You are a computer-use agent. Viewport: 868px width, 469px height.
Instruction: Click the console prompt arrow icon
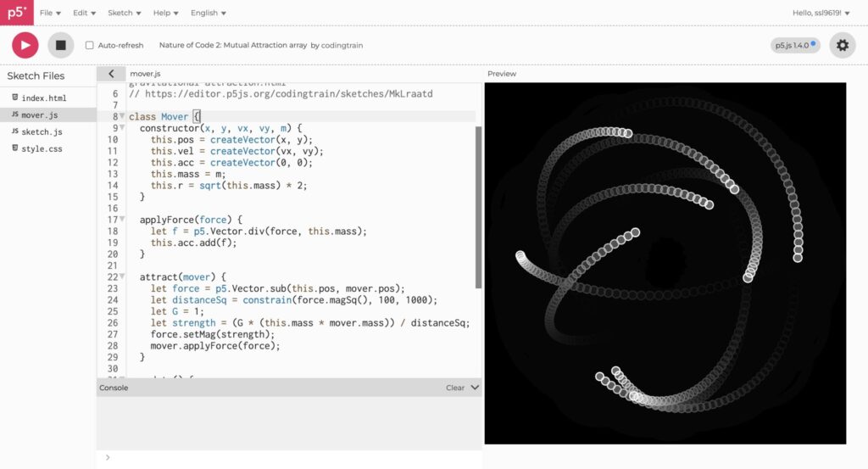tap(107, 458)
